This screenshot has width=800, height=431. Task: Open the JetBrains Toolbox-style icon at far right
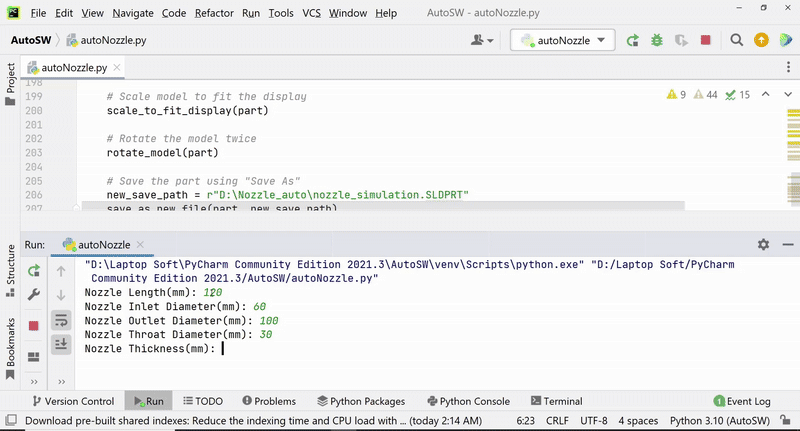tap(786, 40)
